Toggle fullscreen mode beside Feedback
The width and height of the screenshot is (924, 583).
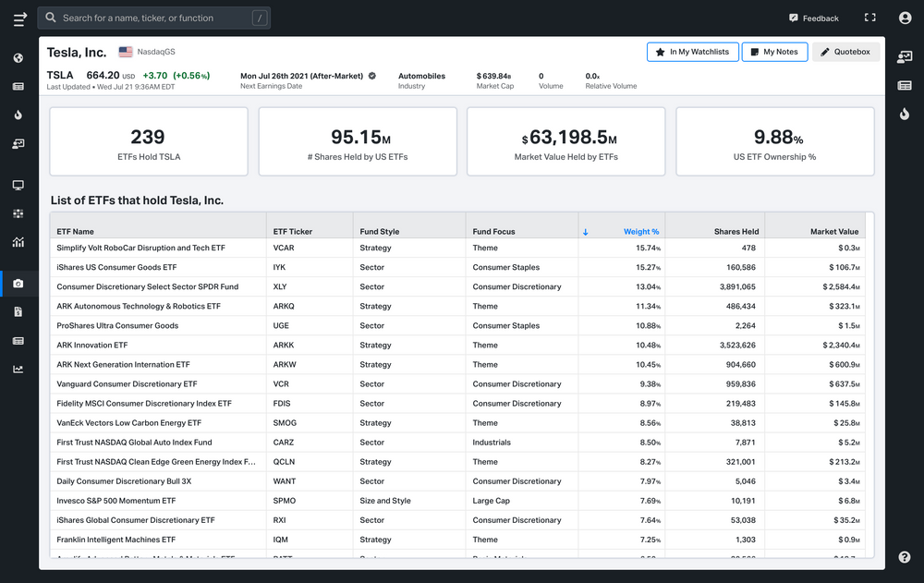click(x=869, y=17)
